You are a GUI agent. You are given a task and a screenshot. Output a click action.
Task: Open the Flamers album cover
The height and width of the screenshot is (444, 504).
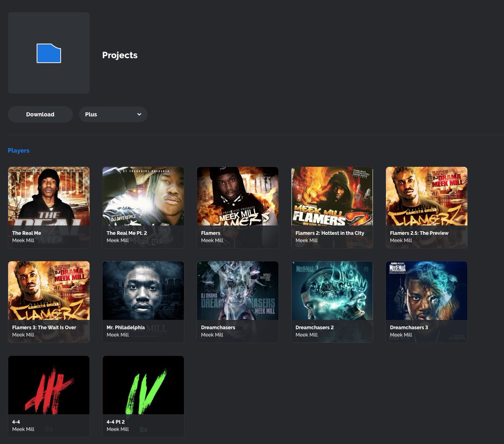click(x=238, y=196)
